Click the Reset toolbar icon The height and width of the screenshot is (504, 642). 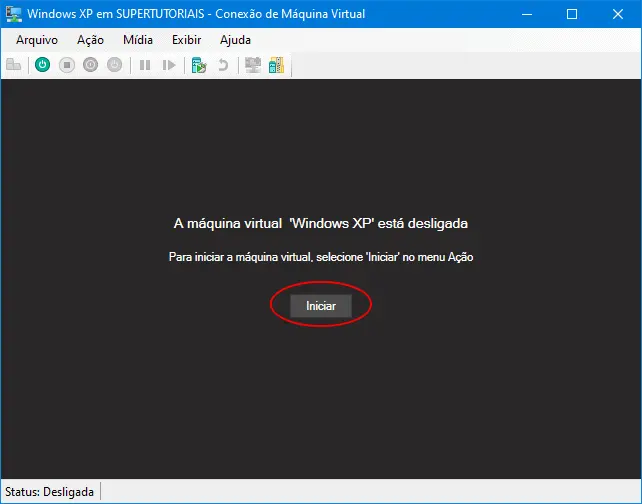click(x=170, y=65)
